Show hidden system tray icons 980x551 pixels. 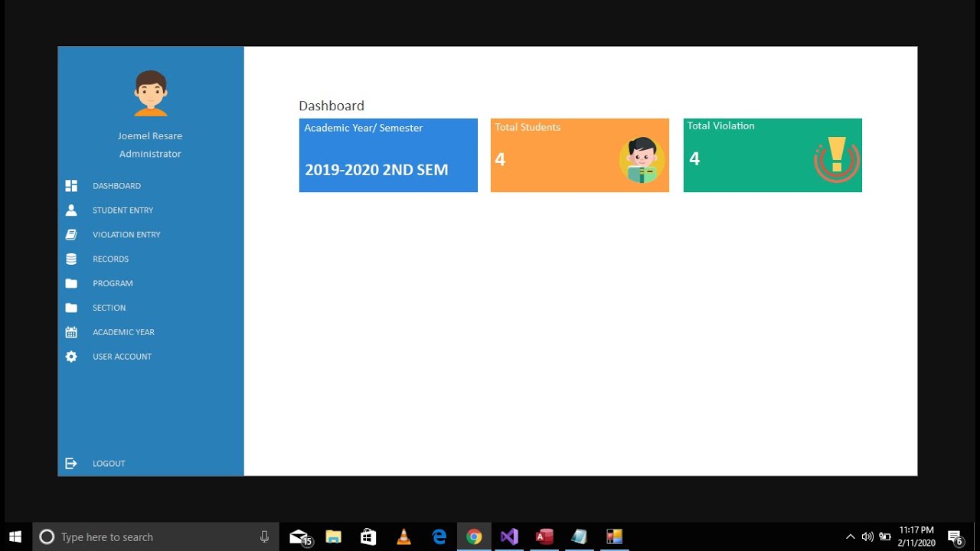850,536
